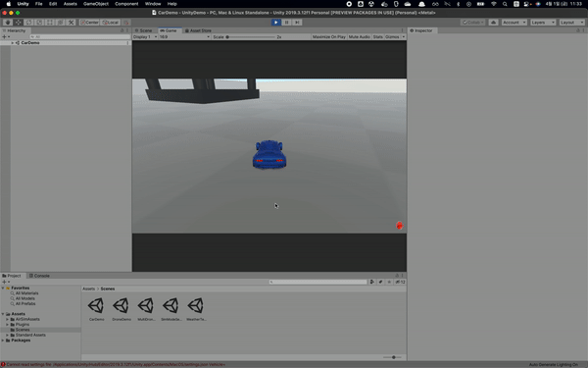Adjust the Project icon size slider
This screenshot has width=588, height=368.
[x=392, y=357]
